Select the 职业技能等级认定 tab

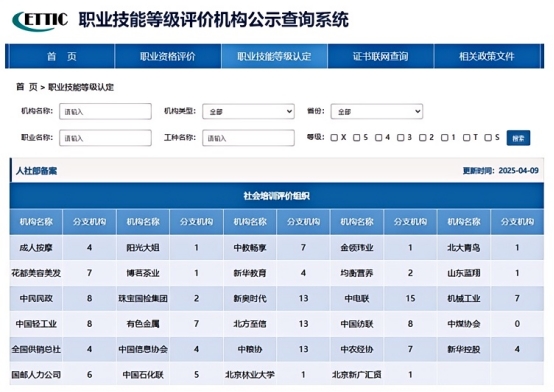click(274, 56)
